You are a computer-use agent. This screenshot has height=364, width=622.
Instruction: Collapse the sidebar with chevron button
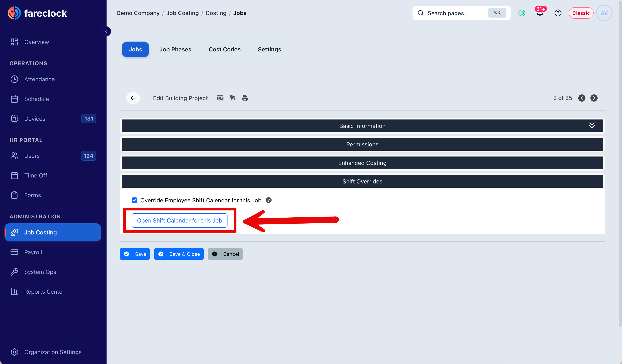click(106, 31)
